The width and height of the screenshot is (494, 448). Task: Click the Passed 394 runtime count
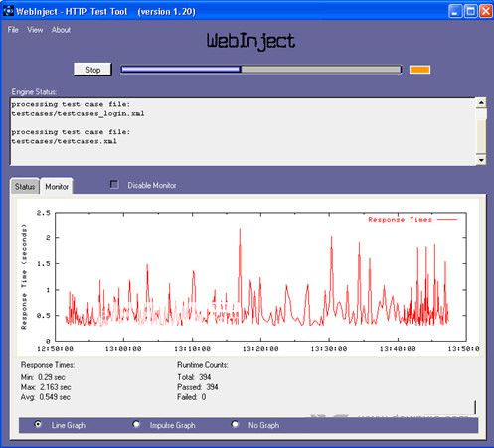tap(198, 387)
